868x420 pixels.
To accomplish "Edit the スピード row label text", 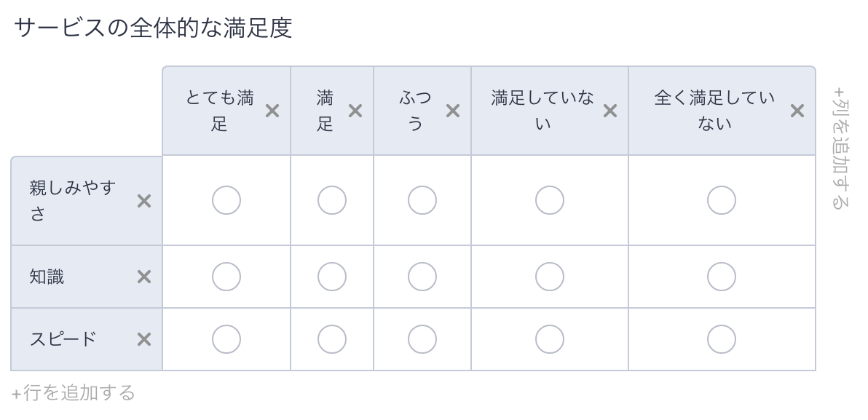I will tap(63, 339).
